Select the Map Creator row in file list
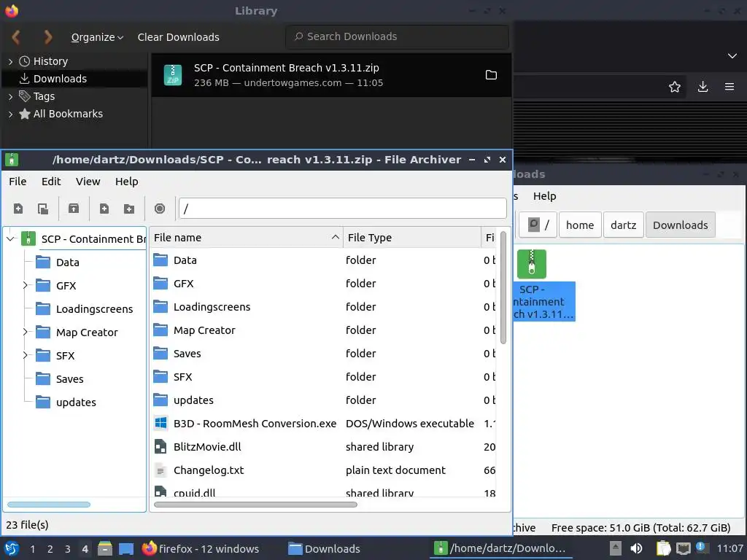The width and height of the screenshot is (747, 560). pyautogui.click(x=324, y=330)
